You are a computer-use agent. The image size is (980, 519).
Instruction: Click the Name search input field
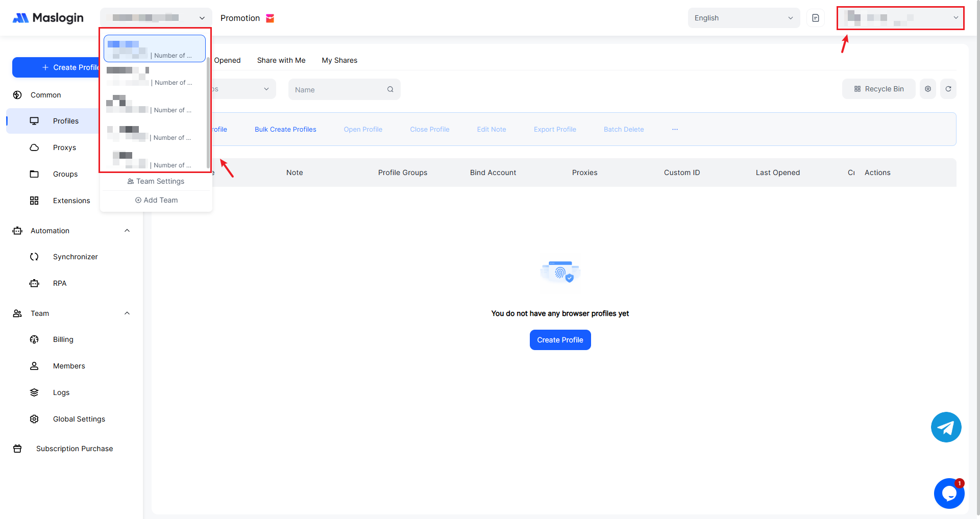point(337,89)
